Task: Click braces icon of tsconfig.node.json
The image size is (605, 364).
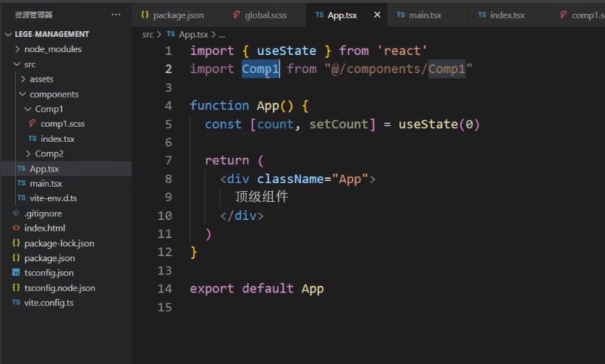Action: click(16, 287)
